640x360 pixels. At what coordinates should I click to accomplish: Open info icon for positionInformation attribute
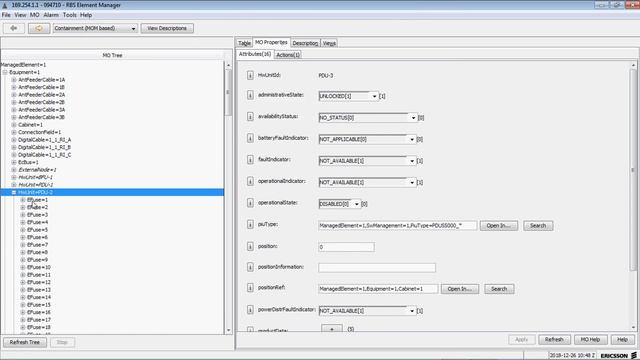(x=250, y=267)
